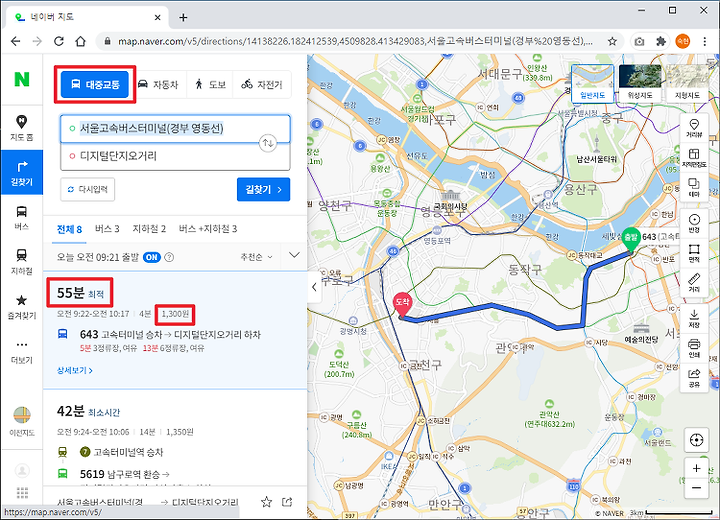Select 반경 radius measure tool
The image size is (720, 520).
[x=694, y=223]
